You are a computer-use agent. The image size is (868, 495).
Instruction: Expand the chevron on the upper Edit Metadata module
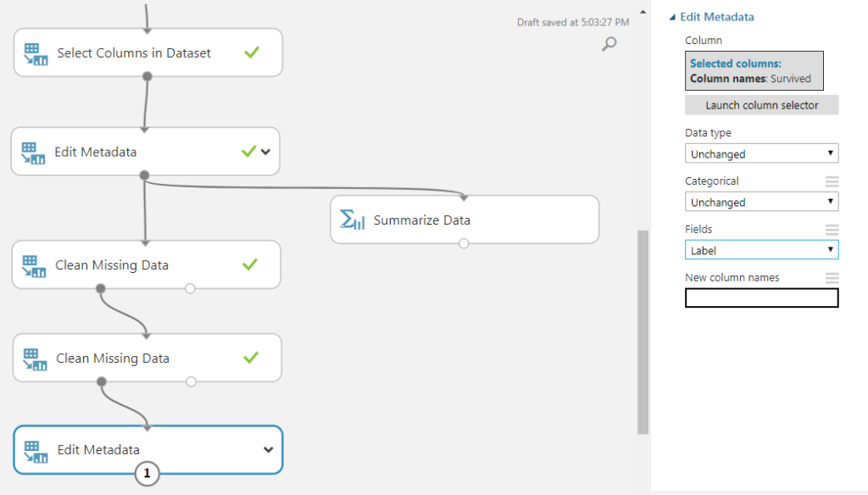(x=266, y=153)
